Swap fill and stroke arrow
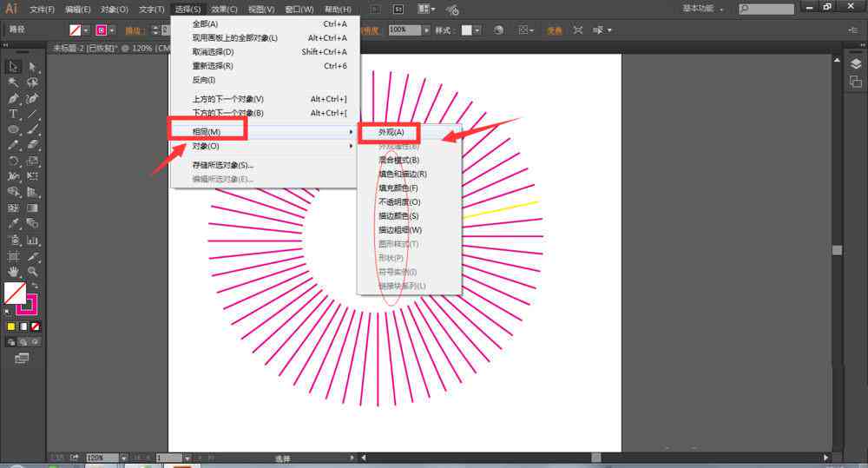The height and width of the screenshot is (468, 868). [35, 286]
